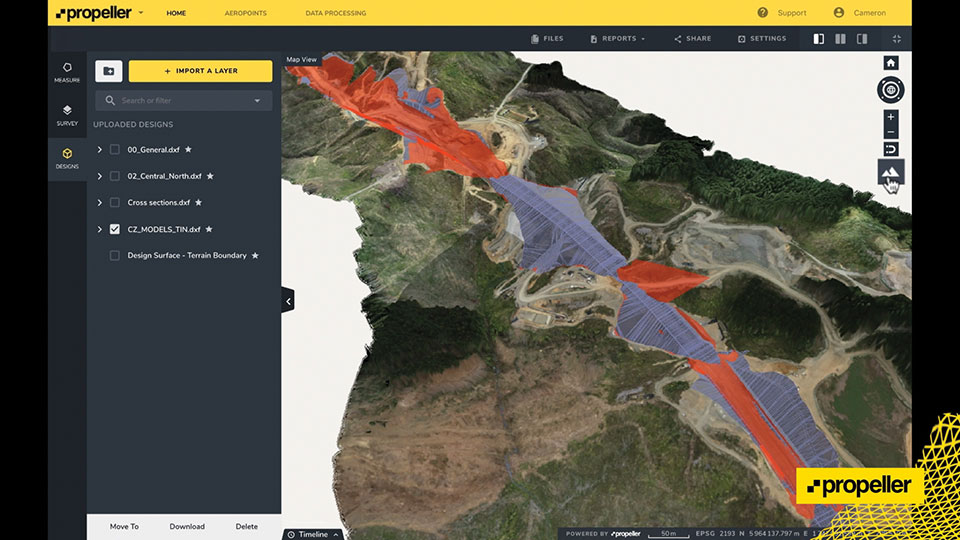Toggle the 3D terrain view icon
The width and height of the screenshot is (960, 540).
(x=890, y=173)
